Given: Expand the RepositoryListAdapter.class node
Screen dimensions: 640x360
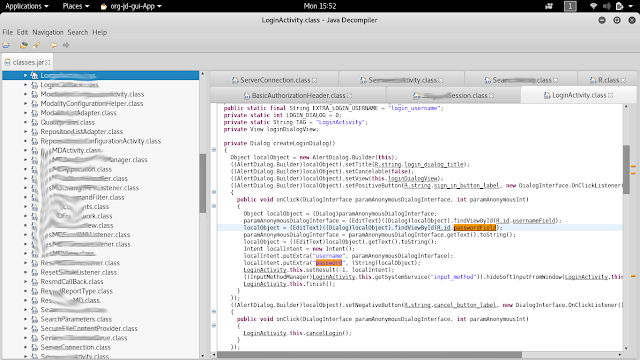Looking at the screenshot, I should pos(25,132).
